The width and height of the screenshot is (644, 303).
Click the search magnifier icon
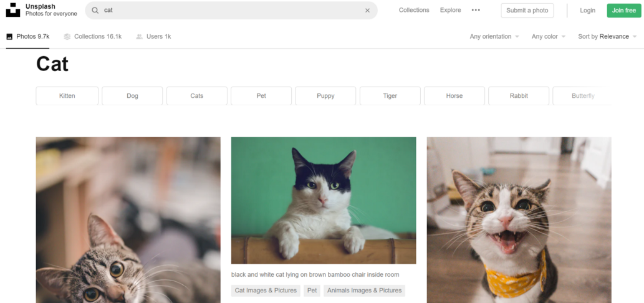tap(95, 10)
